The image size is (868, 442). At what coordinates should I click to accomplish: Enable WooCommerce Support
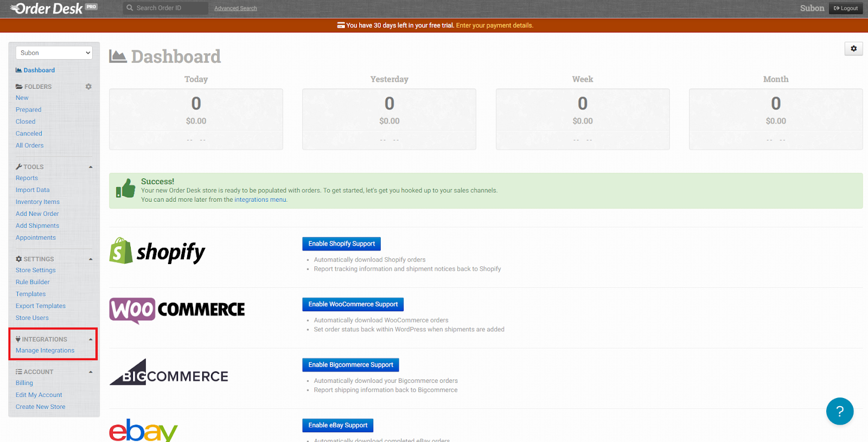point(353,305)
